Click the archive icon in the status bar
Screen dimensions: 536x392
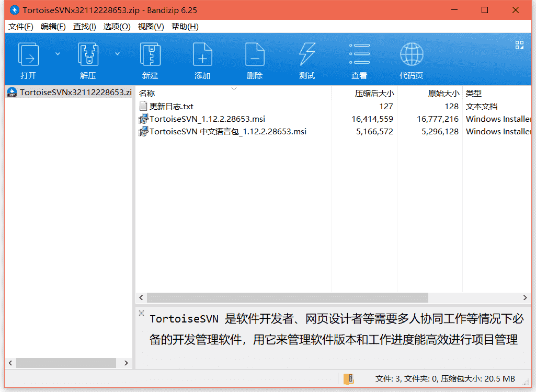[x=348, y=379]
